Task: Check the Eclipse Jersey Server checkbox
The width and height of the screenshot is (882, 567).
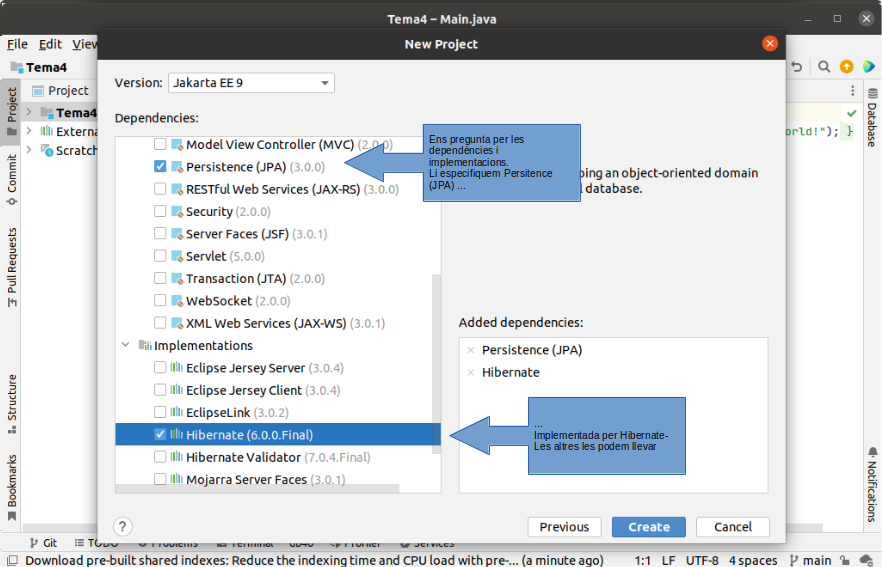Action: pos(160,367)
